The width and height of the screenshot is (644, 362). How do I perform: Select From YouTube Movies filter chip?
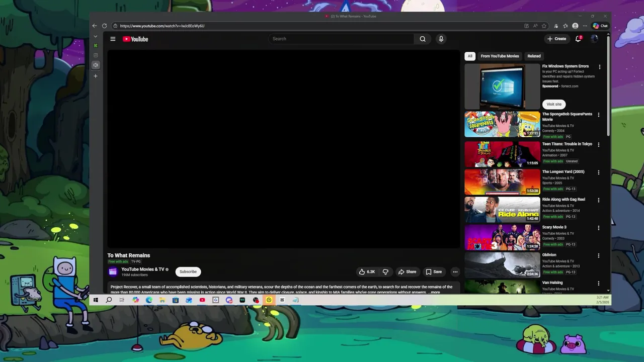point(500,56)
